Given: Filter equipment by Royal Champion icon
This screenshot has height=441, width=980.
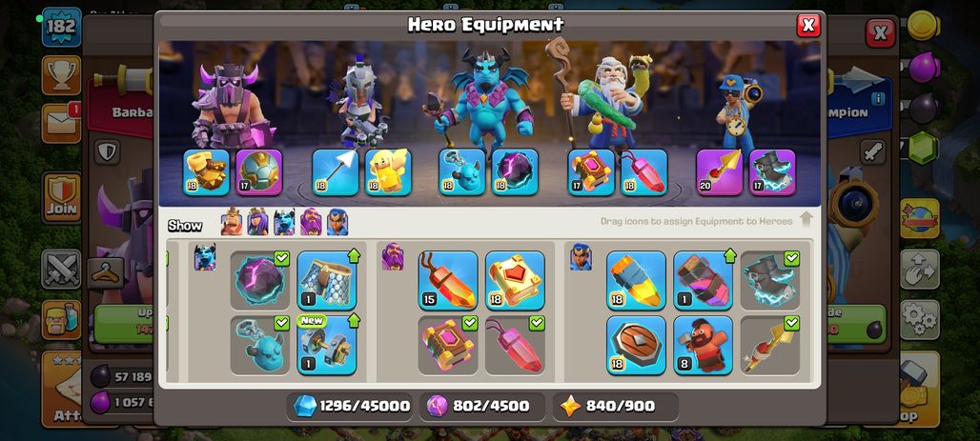Looking at the screenshot, I should point(337,222).
